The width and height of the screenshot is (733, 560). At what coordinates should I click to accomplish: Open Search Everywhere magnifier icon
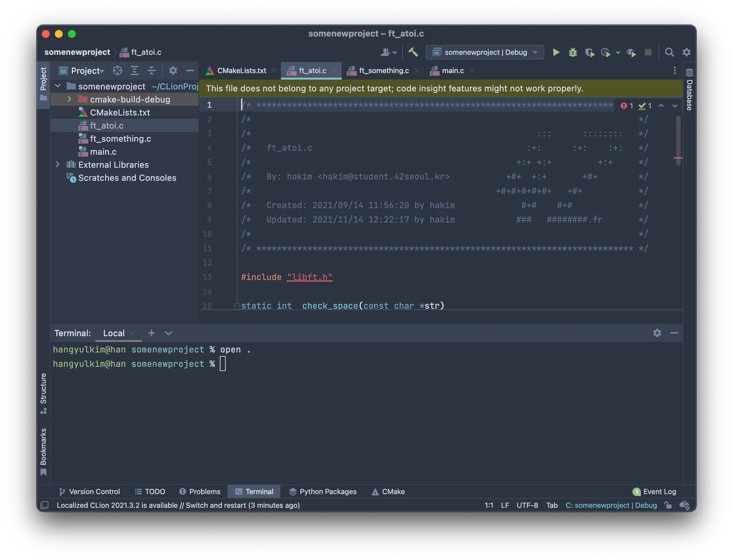(x=669, y=52)
